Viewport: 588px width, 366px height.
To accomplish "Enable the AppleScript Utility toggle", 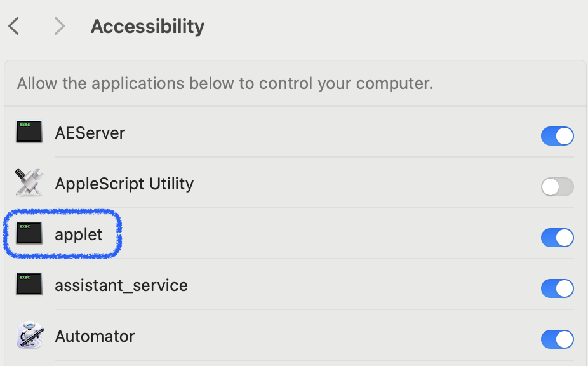I will 558,187.
